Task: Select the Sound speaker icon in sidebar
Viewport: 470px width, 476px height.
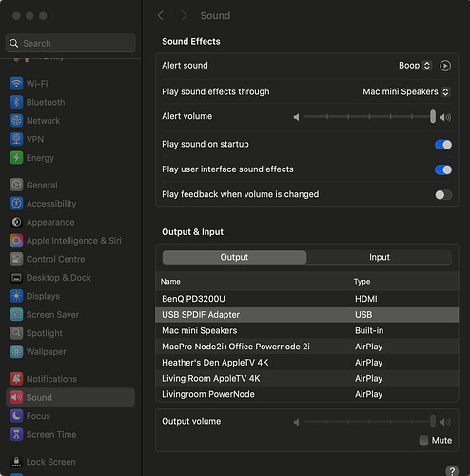Action: tap(16, 397)
